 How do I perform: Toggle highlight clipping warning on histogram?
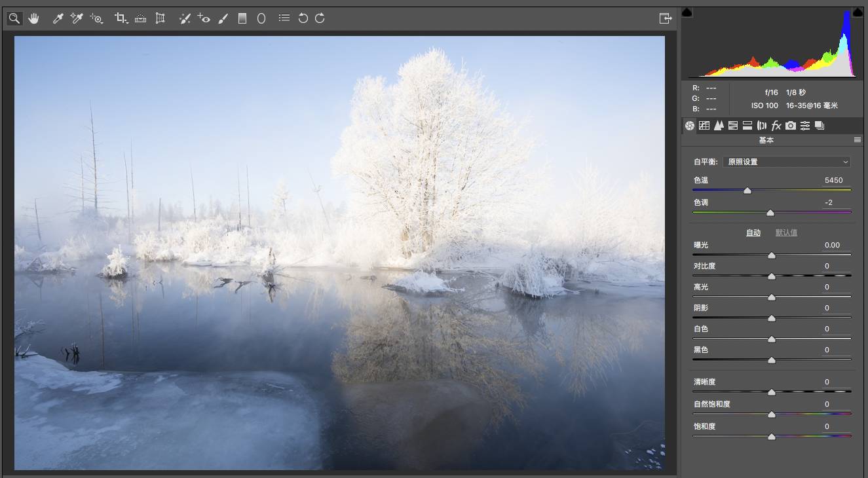[x=858, y=12]
